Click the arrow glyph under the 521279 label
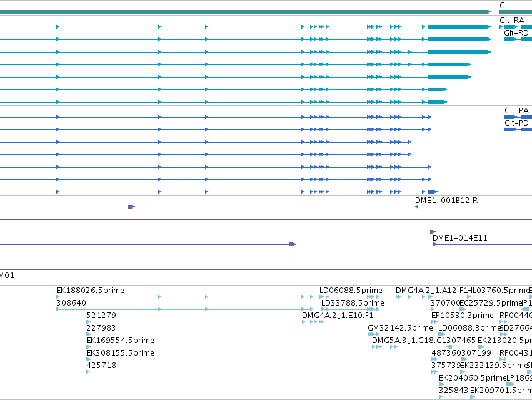Image resolution: width=532 pixels, height=400 pixels. tap(88, 322)
